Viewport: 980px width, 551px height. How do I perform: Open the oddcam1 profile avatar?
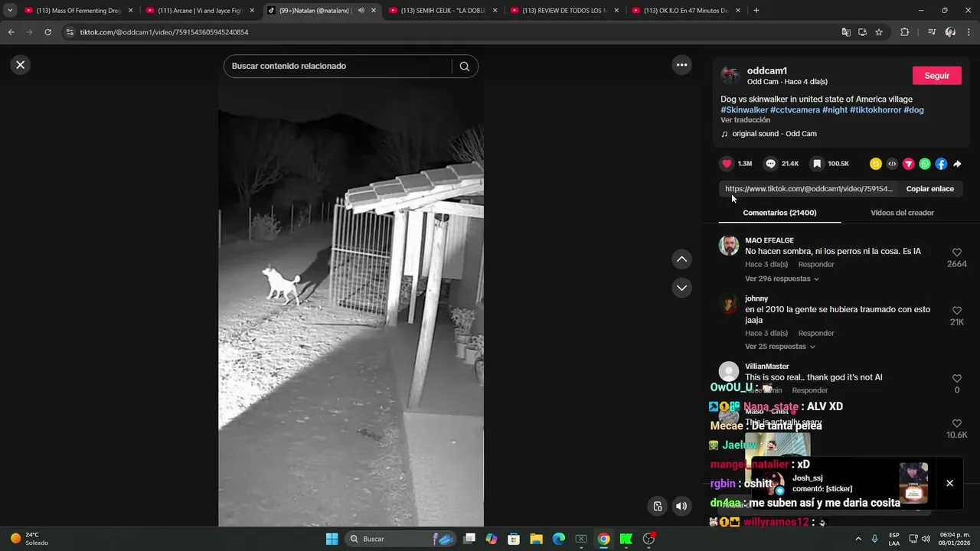point(730,75)
